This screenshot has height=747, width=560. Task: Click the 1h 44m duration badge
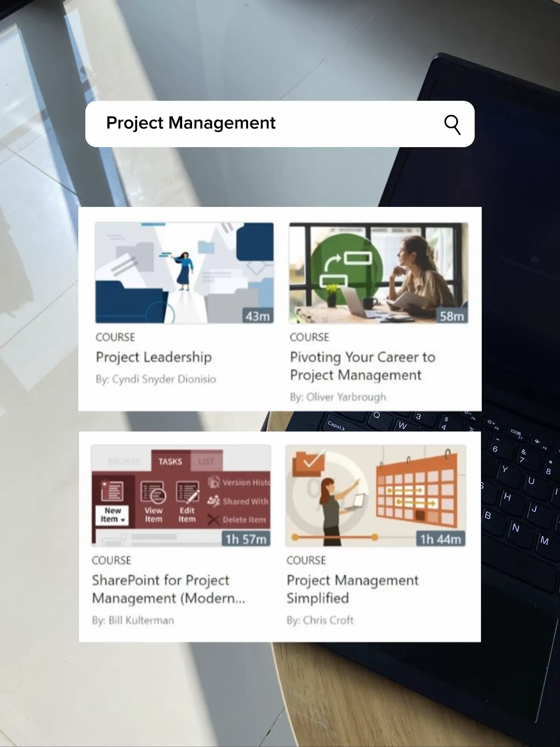[440, 539]
